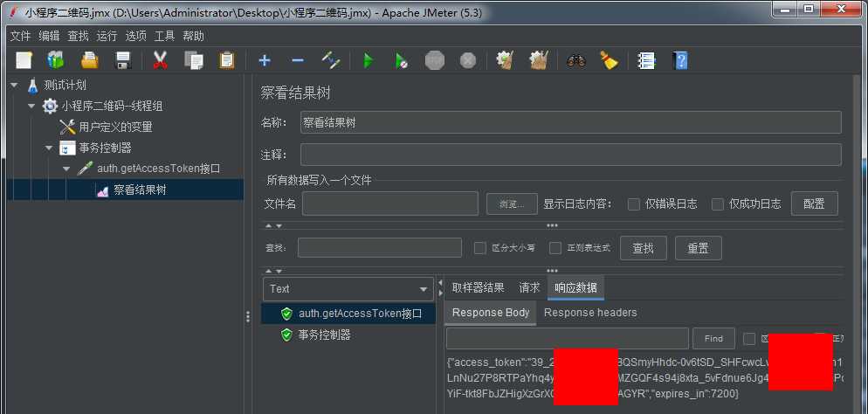Screen dimensions: 868x414
Task: Save the test plan with floppy icon
Action: point(122,59)
